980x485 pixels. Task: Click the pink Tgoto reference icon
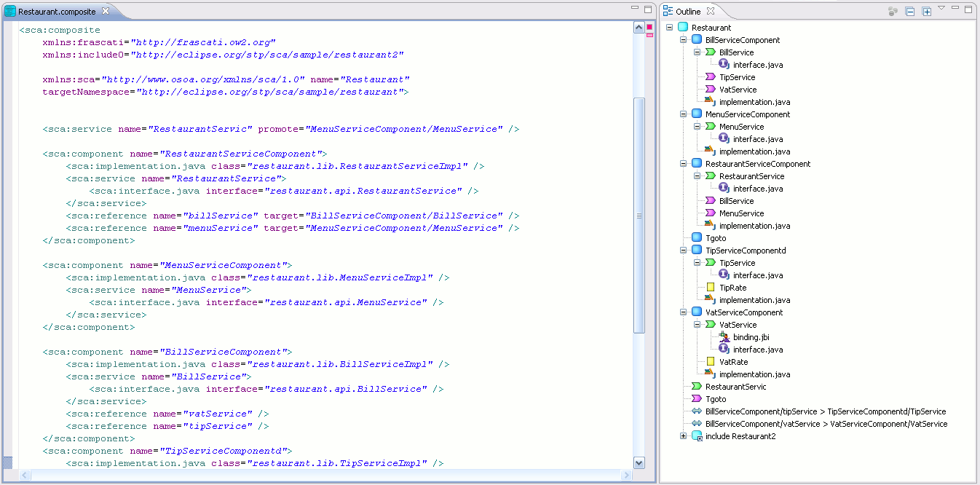[x=697, y=399]
